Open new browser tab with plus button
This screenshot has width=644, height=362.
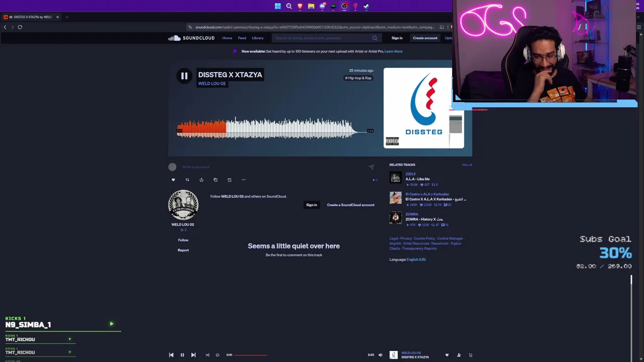[66, 17]
